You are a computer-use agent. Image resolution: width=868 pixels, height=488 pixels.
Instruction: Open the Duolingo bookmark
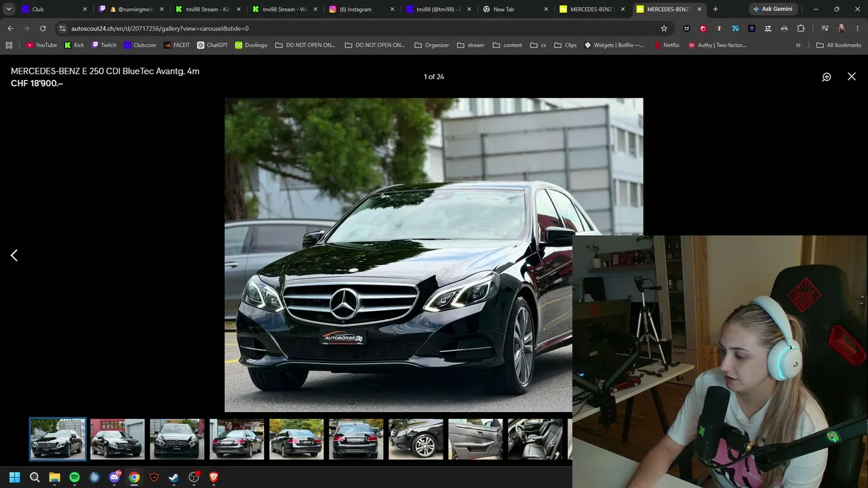click(251, 45)
